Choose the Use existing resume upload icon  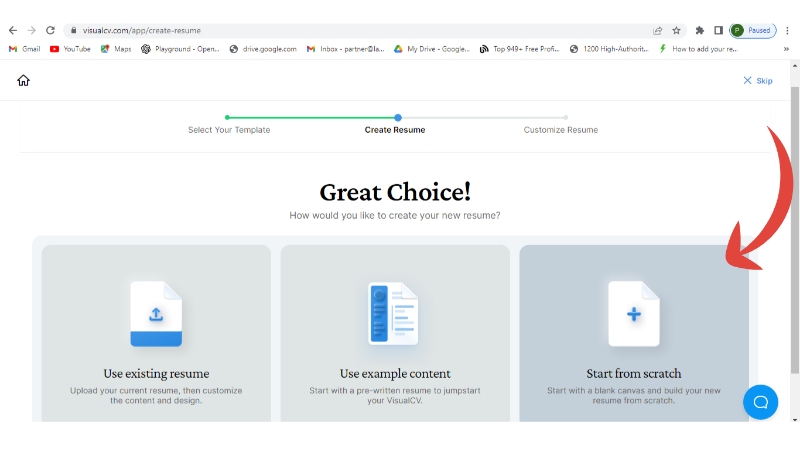pyautogui.click(x=156, y=314)
